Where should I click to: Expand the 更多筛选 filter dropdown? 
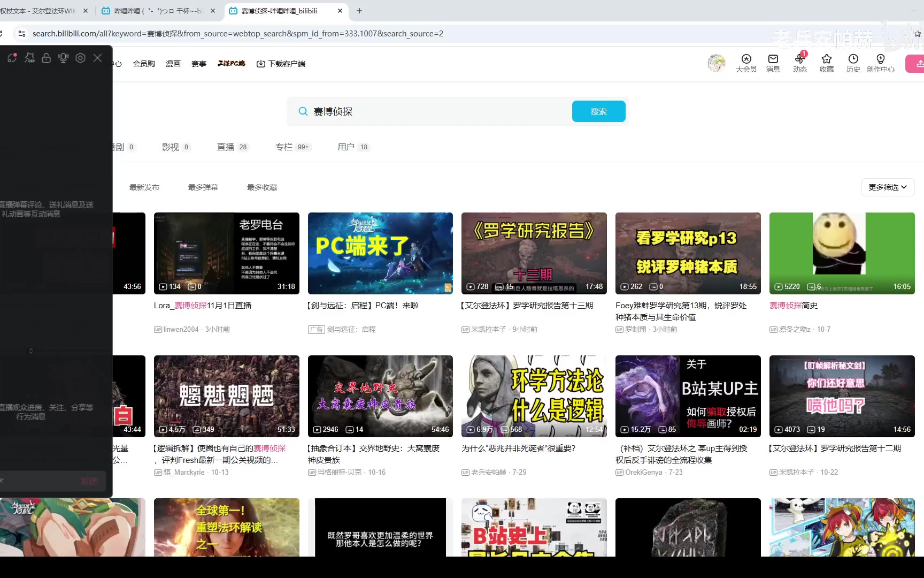[887, 187]
